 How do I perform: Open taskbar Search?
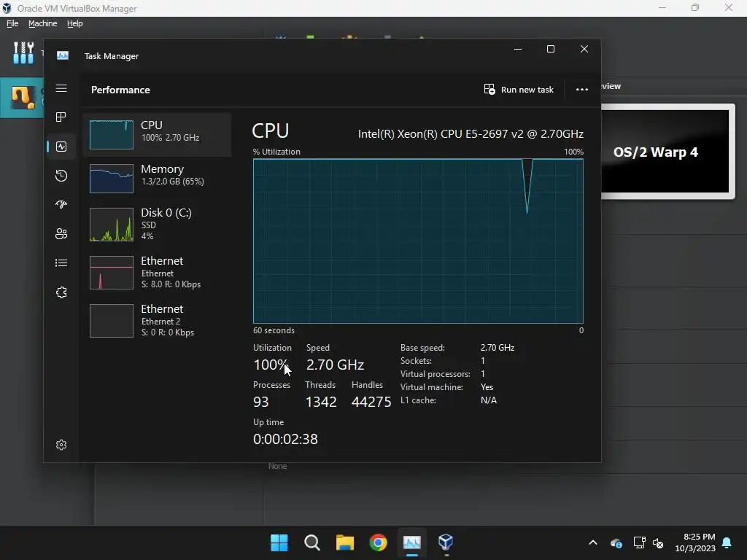312,542
